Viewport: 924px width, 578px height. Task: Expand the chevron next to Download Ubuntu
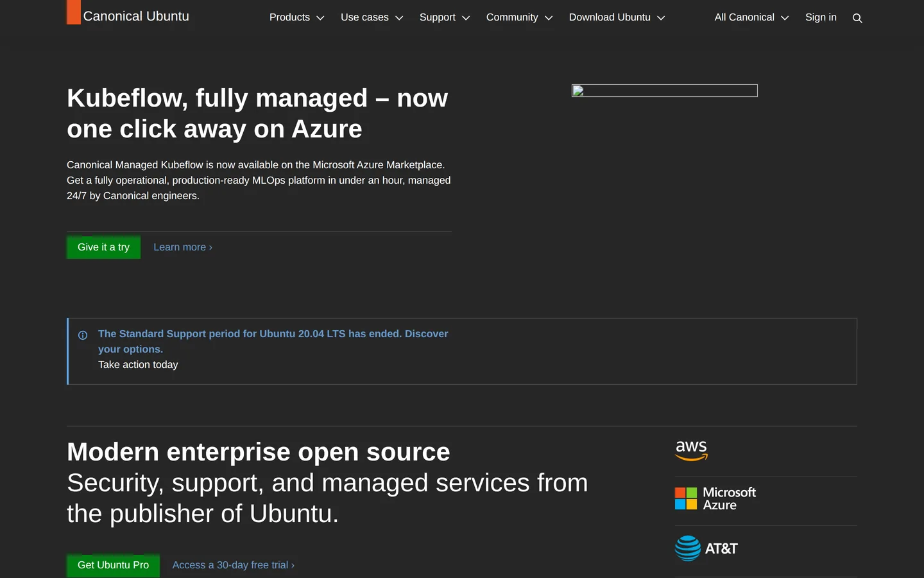(x=661, y=18)
